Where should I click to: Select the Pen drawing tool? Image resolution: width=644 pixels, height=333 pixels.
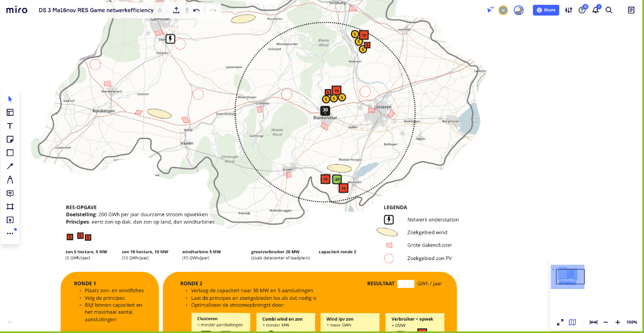[10, 180]
